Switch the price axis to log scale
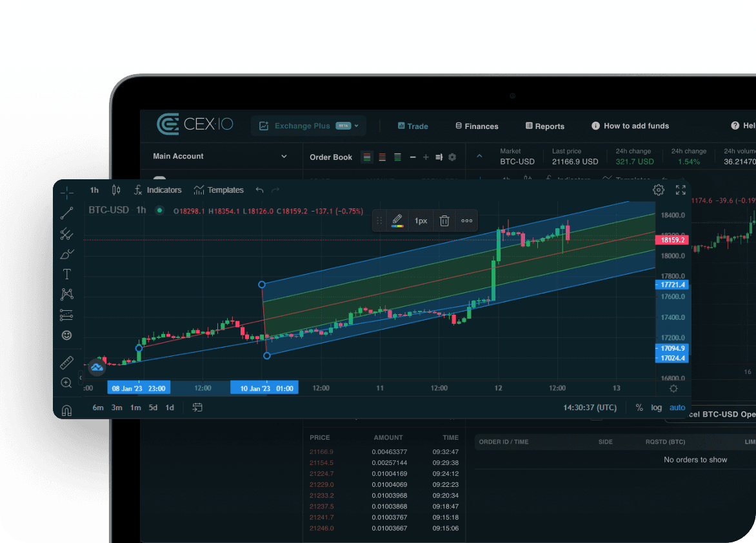The image size is (756, 543). pyautogui.click(x=656, y=407)
